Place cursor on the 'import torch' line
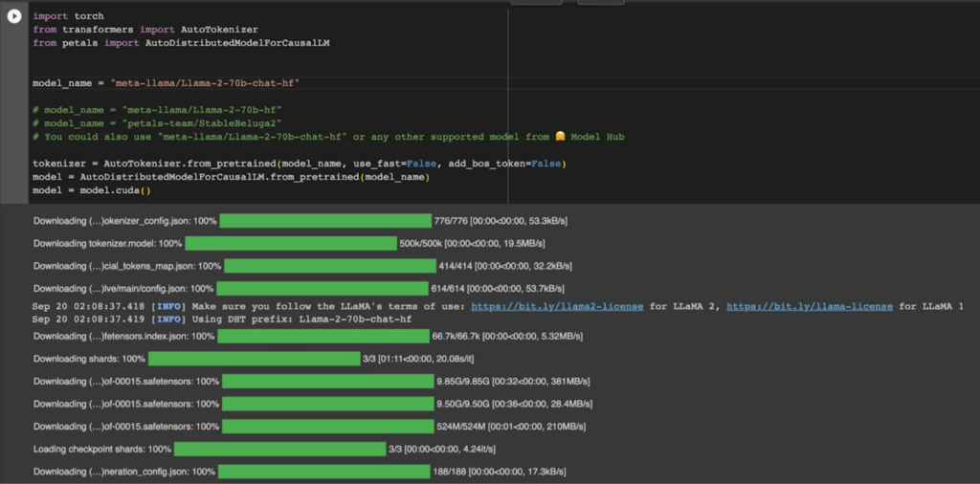Viewport: 980px width, 484px height. coord(69,16)
